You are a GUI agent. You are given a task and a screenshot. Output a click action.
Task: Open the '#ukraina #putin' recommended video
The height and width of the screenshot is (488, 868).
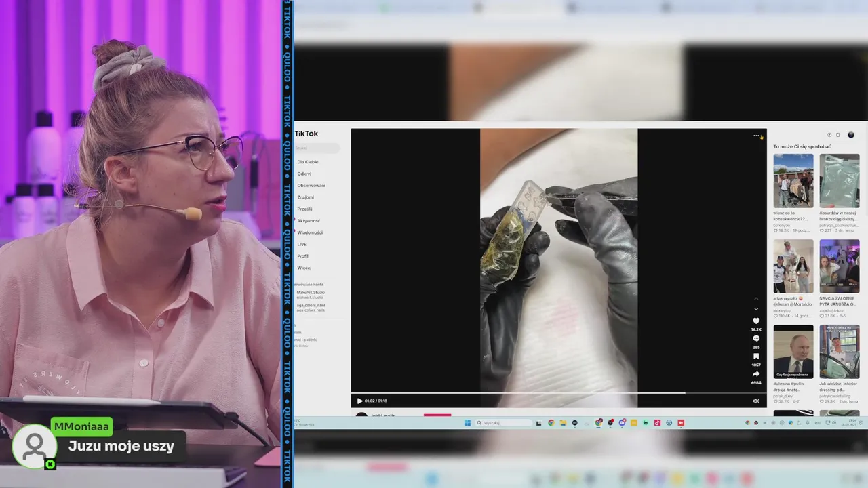pyautogui.click(x=793, y=351)
